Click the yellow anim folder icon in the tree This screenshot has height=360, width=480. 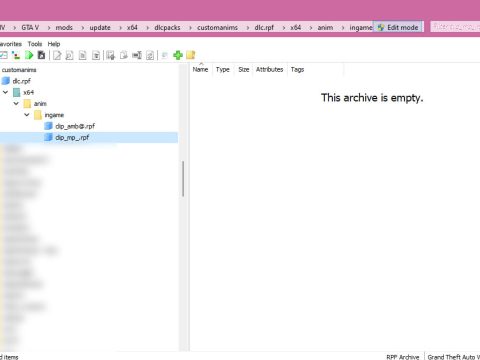pos(27,104)
